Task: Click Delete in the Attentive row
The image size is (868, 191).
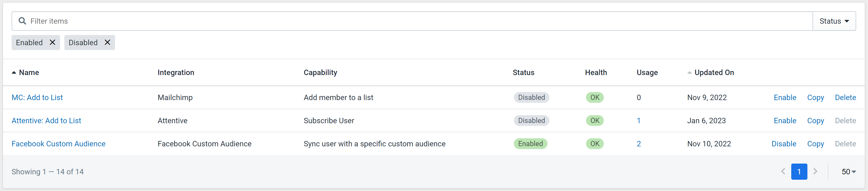Action: coord(845,121)
